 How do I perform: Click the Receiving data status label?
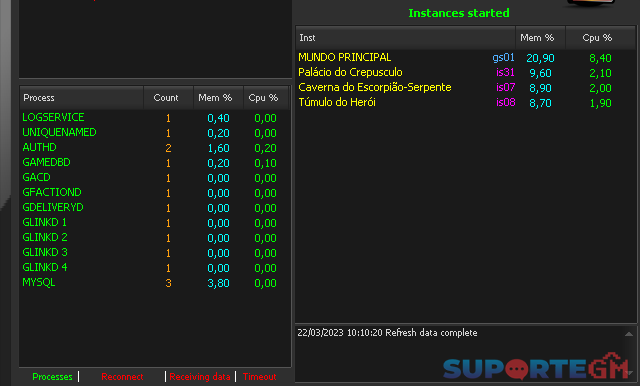pos(200,377)
